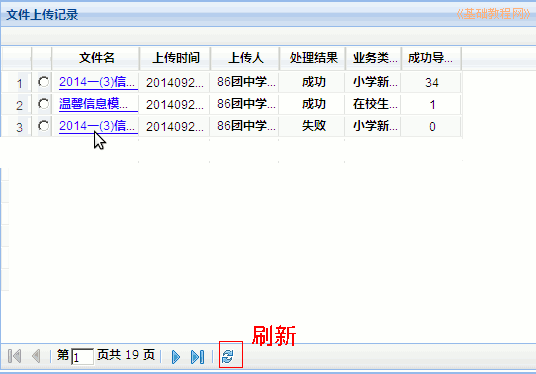Select the radio button in row 3
The image size is (536, 374).
[x=43, y=126]
